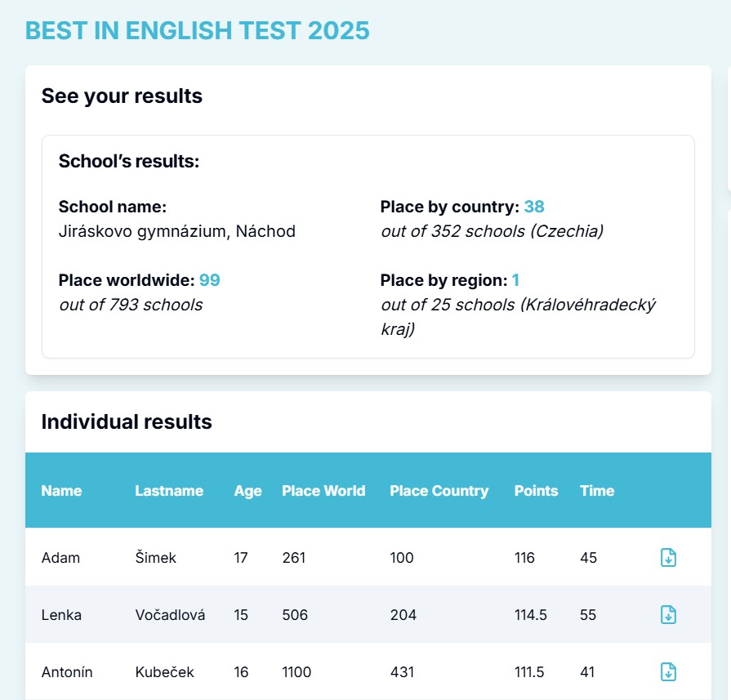Click the country place number 38
This screenshot has width=731, height=700.
[534, 207]
